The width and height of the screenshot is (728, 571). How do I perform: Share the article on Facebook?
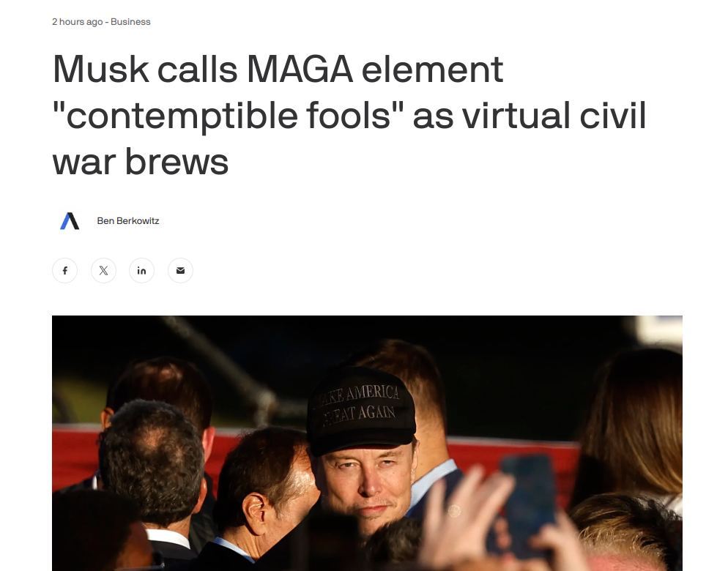tap(64, 271)
